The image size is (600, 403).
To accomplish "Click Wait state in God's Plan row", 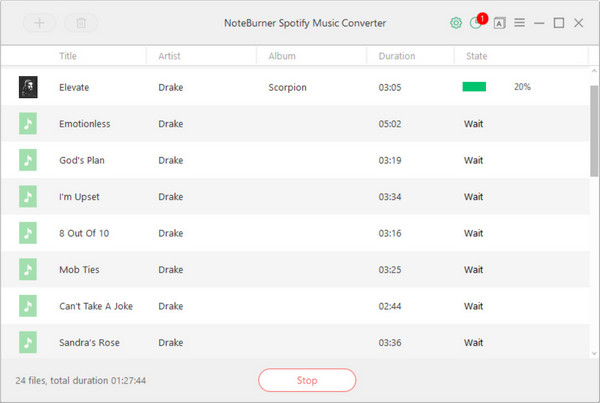I will coord(473,160).
